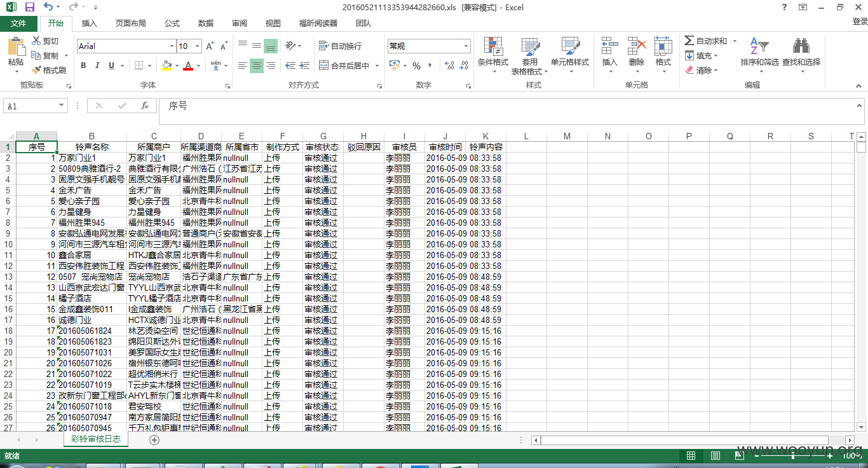Image resolution: width=868 pixels, height=468 pixels.
Task: Increase the font size with the larger A
Action: [210, 46]
